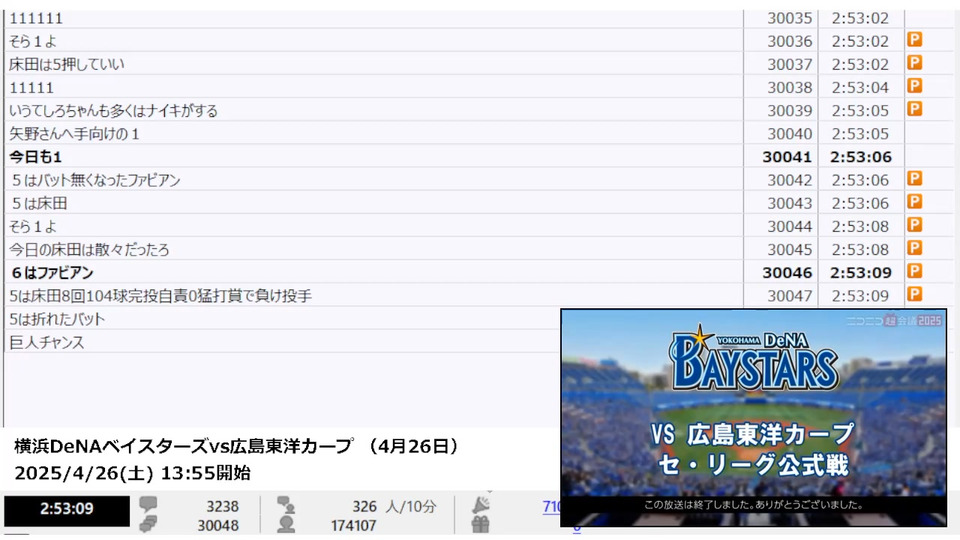
Task: Click the party cracker icon
Action: (481, 504)
